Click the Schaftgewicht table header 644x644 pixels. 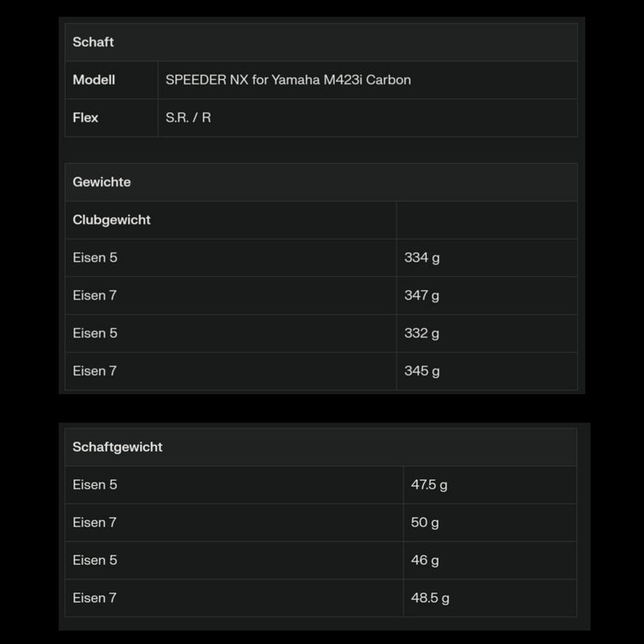[118, 447]
